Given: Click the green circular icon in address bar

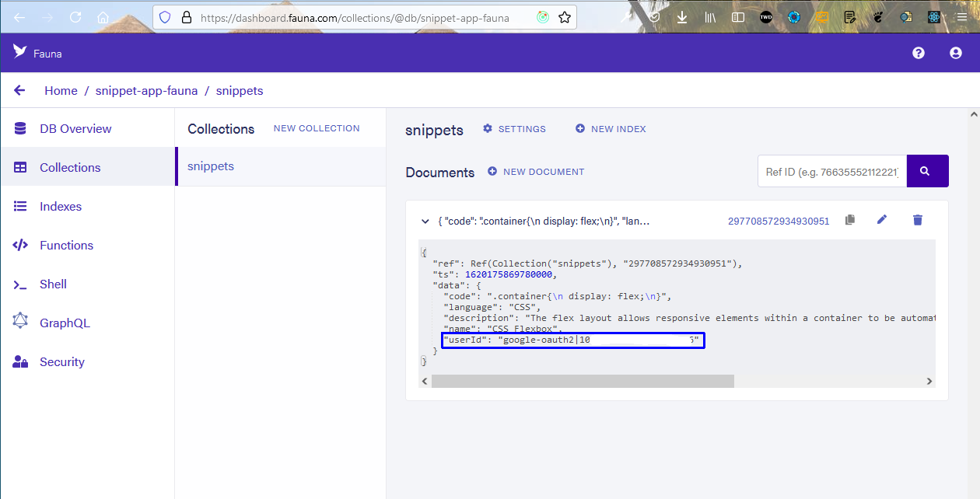Looking at the screenshot, I should click(543, 17).
